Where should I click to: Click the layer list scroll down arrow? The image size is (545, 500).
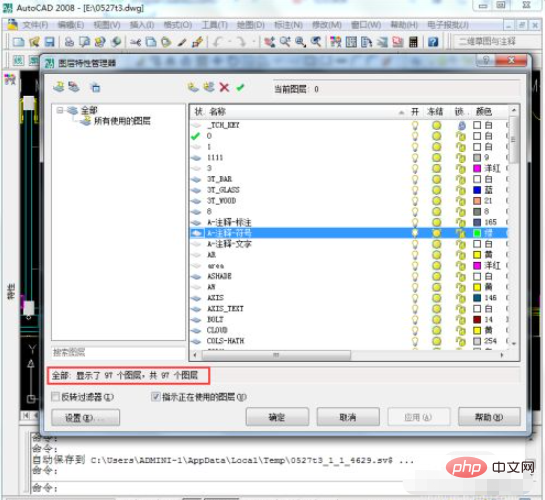click(514, 343)
